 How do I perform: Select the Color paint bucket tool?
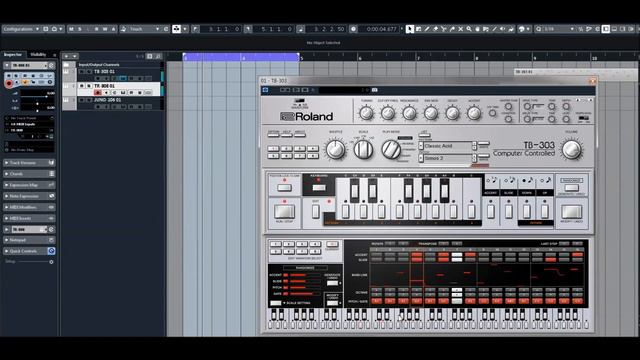tap(522, 29)
